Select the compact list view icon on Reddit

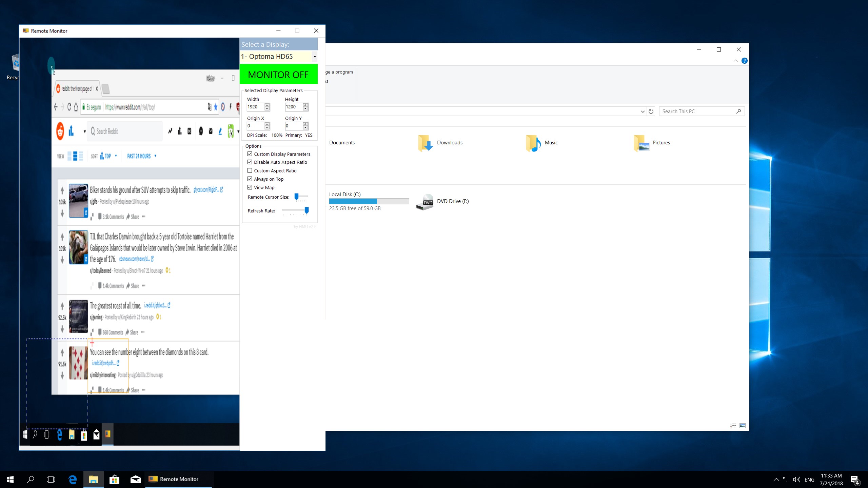(81, 156)
